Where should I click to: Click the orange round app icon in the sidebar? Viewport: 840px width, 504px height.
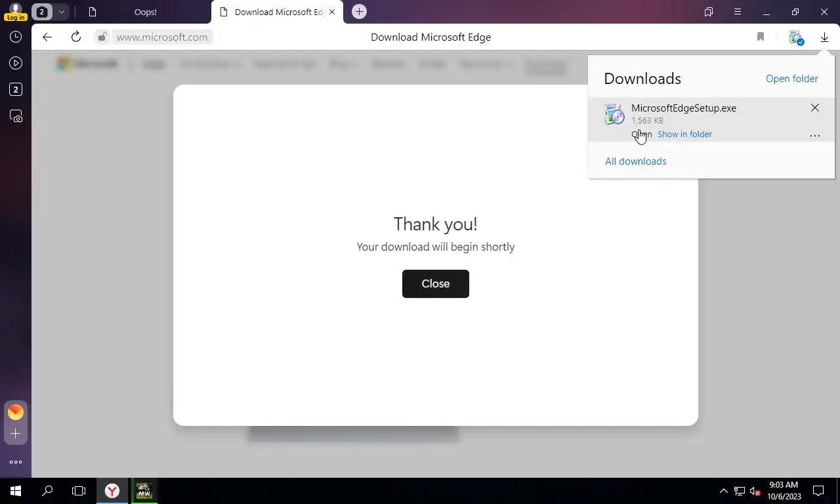click(16, 411)
